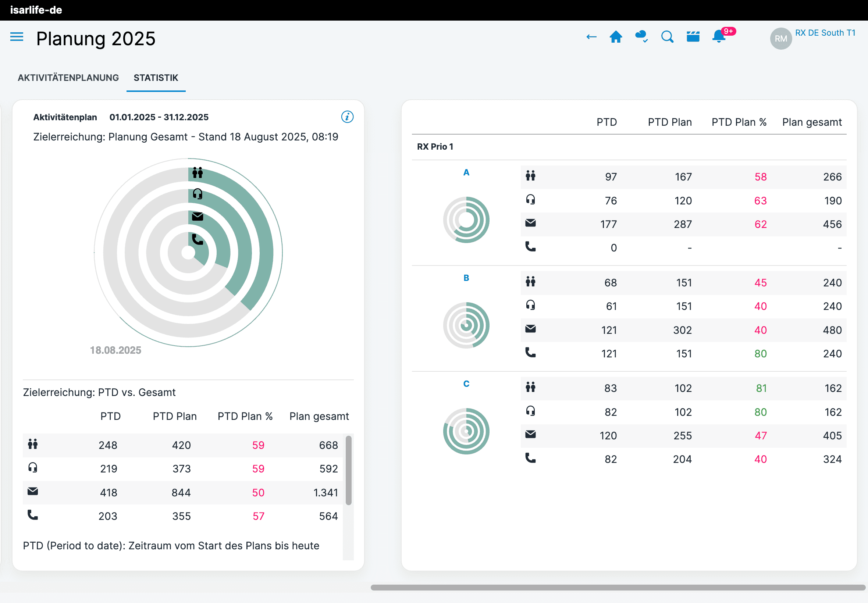The width and height of the screenshot is (868, 603).
Task: Click the horizontal scrollbar at bottom
Action: (x=618, y=588)
